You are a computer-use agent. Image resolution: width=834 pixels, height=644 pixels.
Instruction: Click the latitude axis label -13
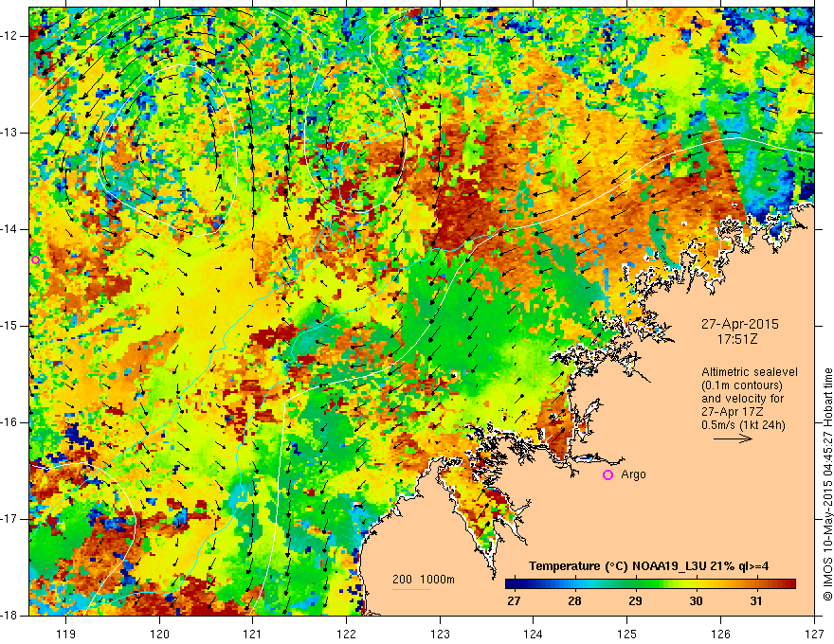(x=10, y=133)
